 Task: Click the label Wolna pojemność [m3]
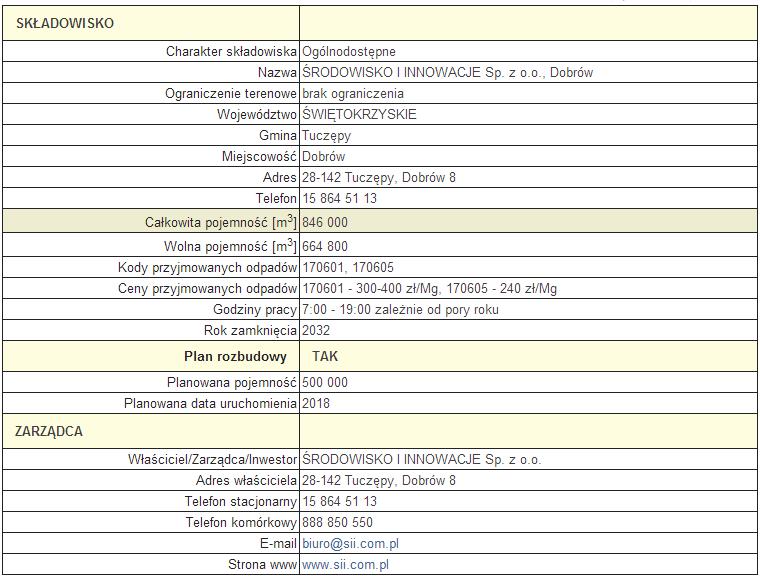click(230, 245)
